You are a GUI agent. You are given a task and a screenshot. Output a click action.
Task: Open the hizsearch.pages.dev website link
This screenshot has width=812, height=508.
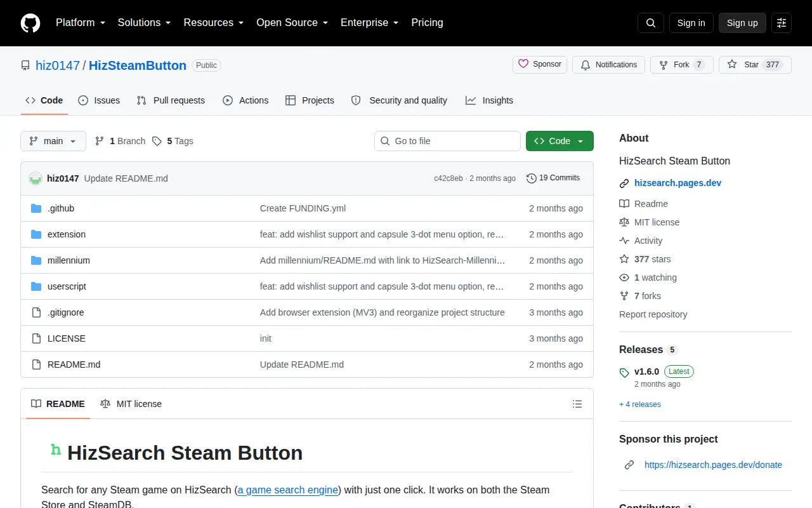coord(678,183)
